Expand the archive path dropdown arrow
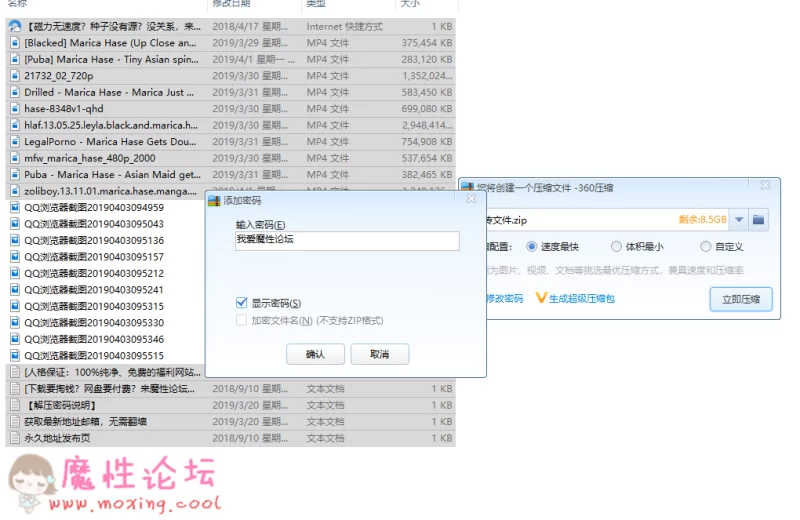800x520 pixels. pos(739,220)
